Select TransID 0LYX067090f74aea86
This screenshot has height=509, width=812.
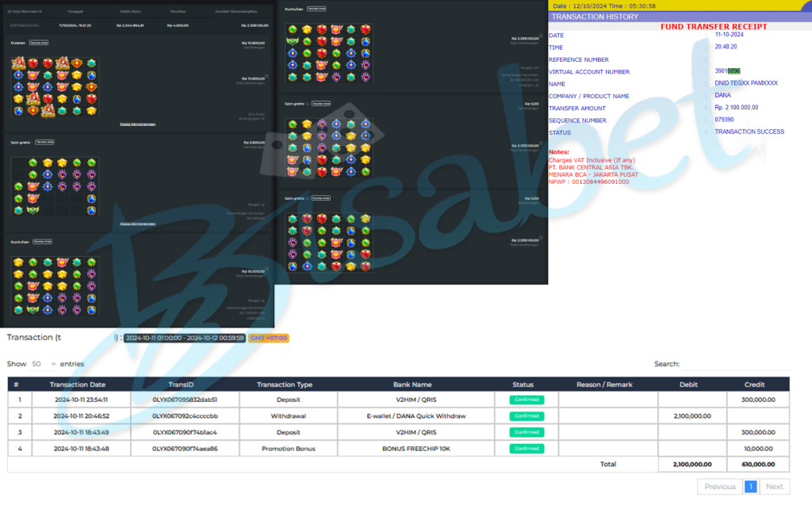pos(185,449)
